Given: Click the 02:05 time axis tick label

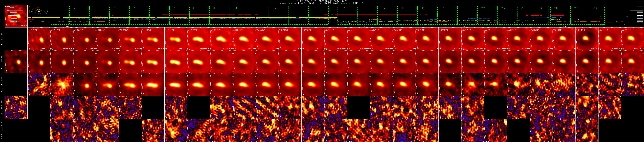Looking at the screenshot, I should [366, 26].
